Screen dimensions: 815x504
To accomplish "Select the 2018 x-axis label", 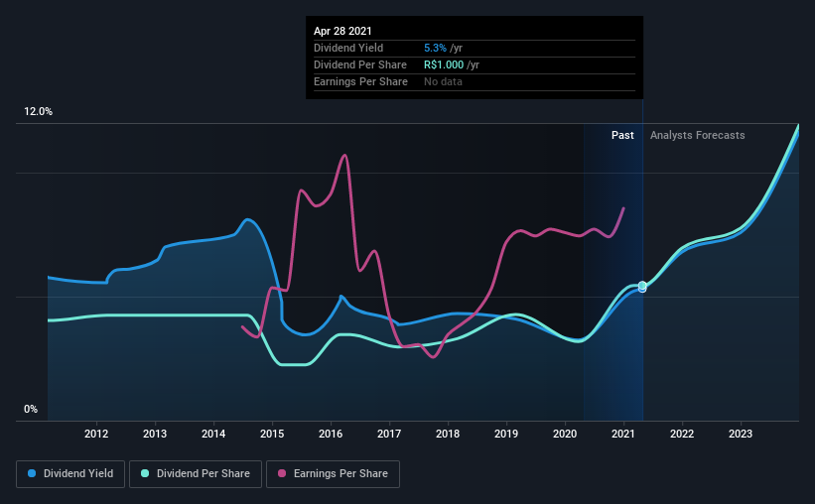I will point(448,434).
